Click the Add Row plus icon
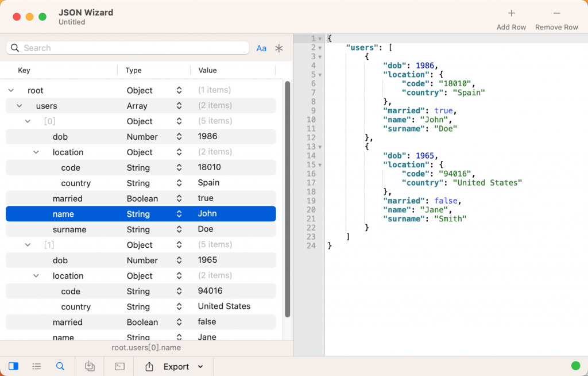This screenshot has height=376, width=588. pos(510,13)
